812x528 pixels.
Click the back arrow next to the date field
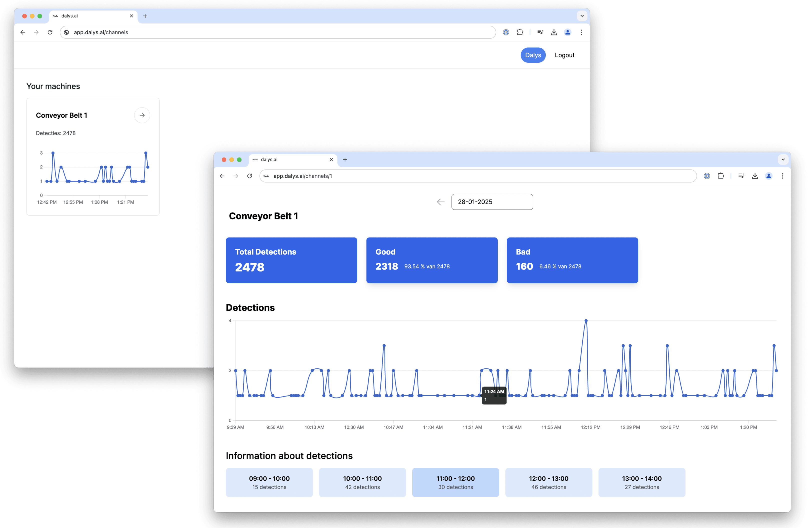pyautogui.click(x=440, y=202)
